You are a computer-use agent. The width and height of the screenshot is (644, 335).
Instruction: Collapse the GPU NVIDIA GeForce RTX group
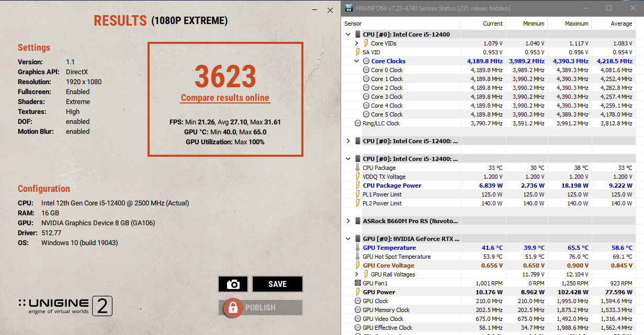click(348, 239)
